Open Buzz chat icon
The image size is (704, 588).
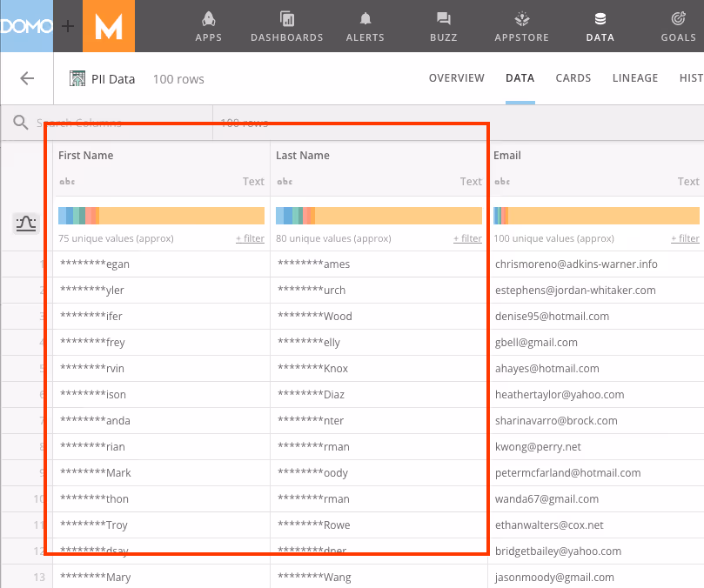coord(444,19)
